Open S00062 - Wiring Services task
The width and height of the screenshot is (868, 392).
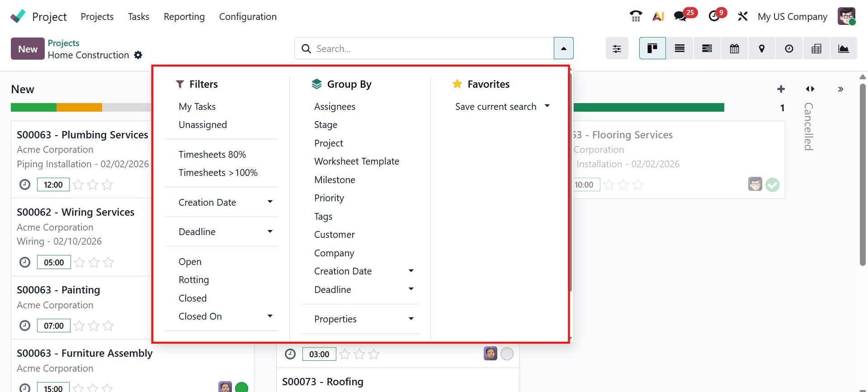point(75,212)
